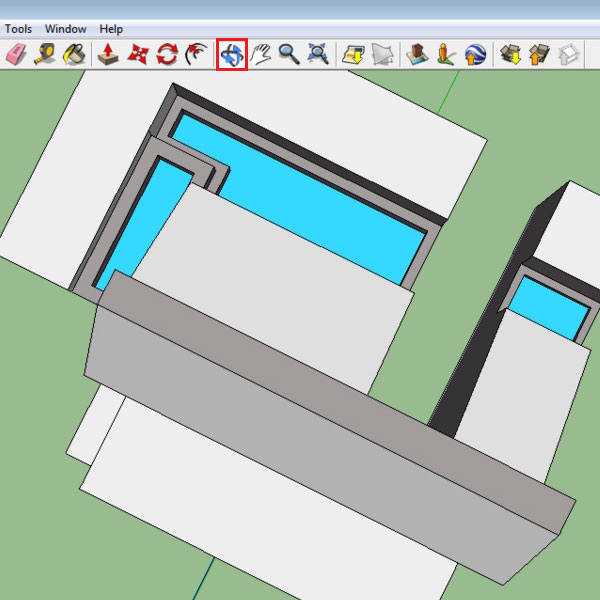
Task: Toggle Terrain using the toolbar icon
Action: point(382,54)
